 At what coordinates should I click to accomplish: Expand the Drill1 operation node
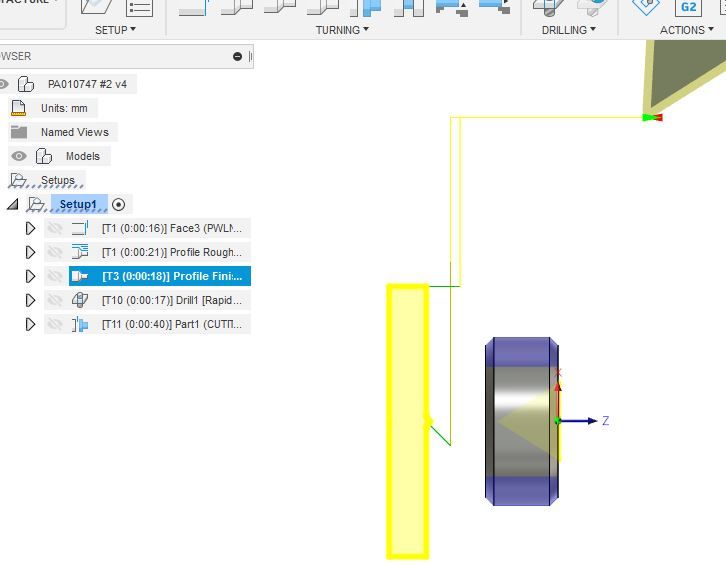30,300
